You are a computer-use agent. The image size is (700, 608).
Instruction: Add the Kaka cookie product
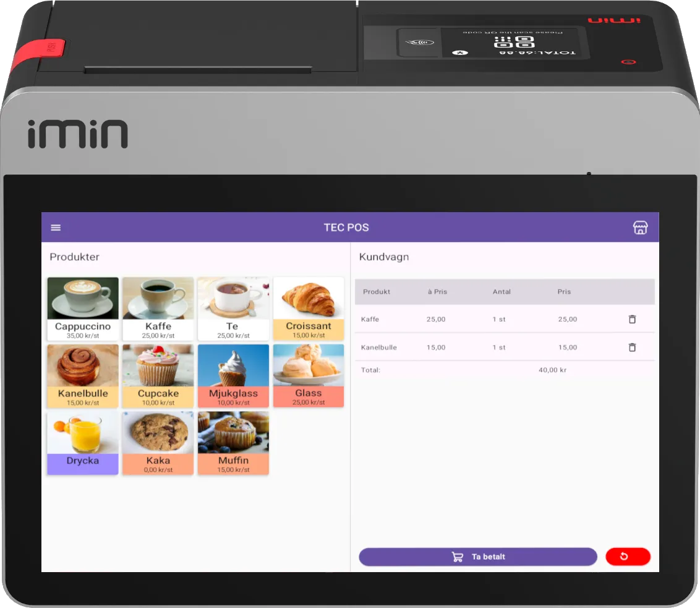[158, 443]
